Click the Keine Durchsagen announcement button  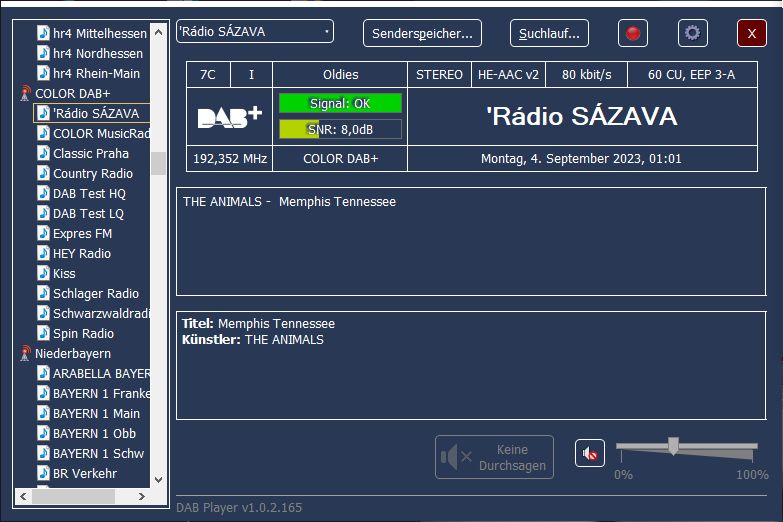494,457
